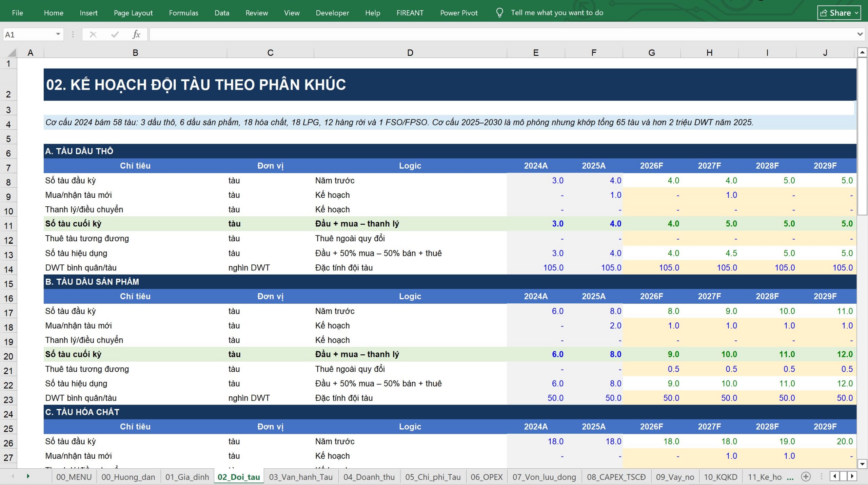The height and width of the screenshot is (485, 868).
Task: Select column D header
Action: 410,53
